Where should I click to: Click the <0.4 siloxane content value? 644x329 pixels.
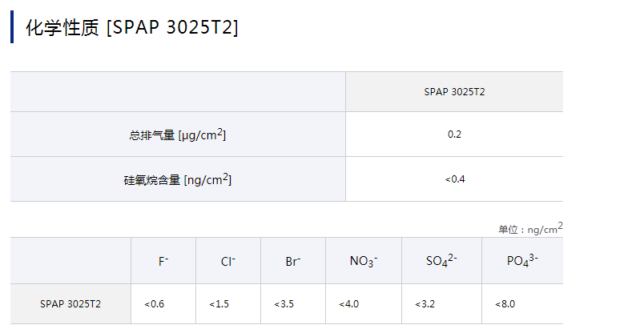click(x=454, y=179)
